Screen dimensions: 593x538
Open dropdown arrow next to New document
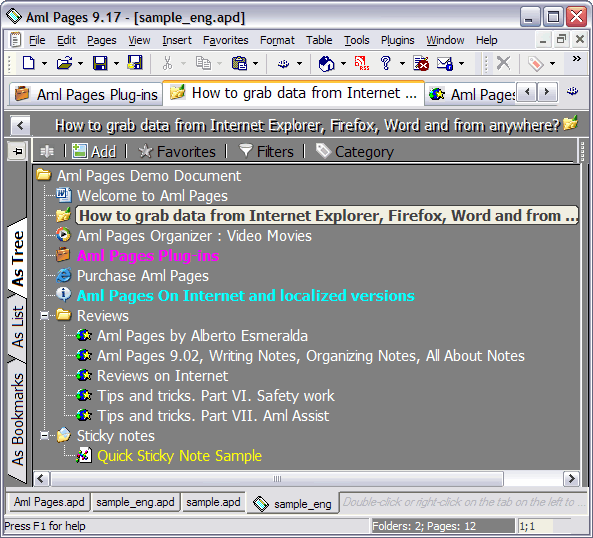point(44,63)
